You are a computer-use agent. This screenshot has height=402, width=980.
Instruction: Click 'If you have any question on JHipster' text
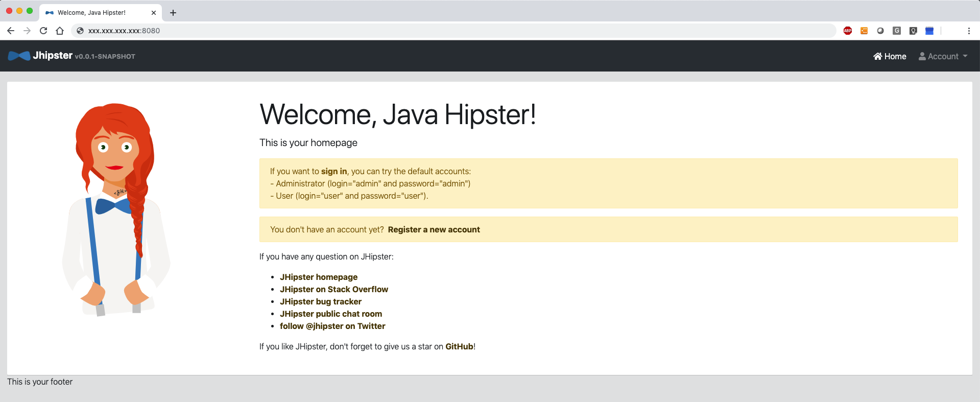[x=326, y=256]
